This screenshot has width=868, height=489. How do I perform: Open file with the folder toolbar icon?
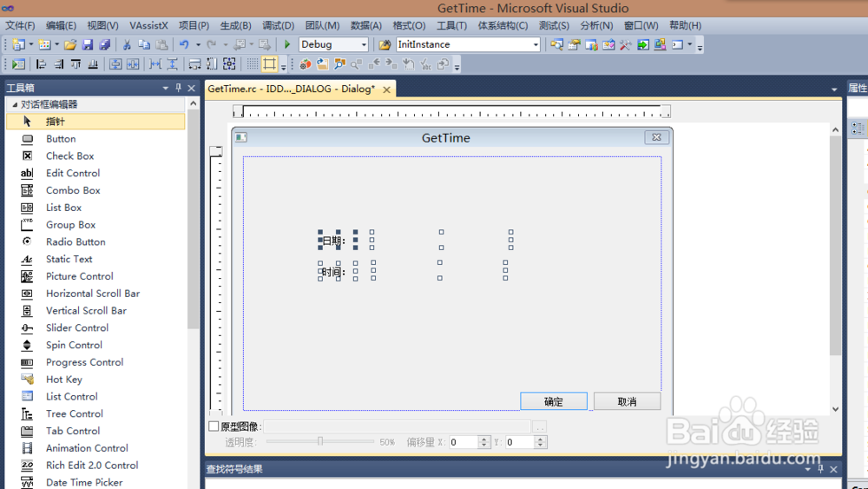(x=69, y=45)
